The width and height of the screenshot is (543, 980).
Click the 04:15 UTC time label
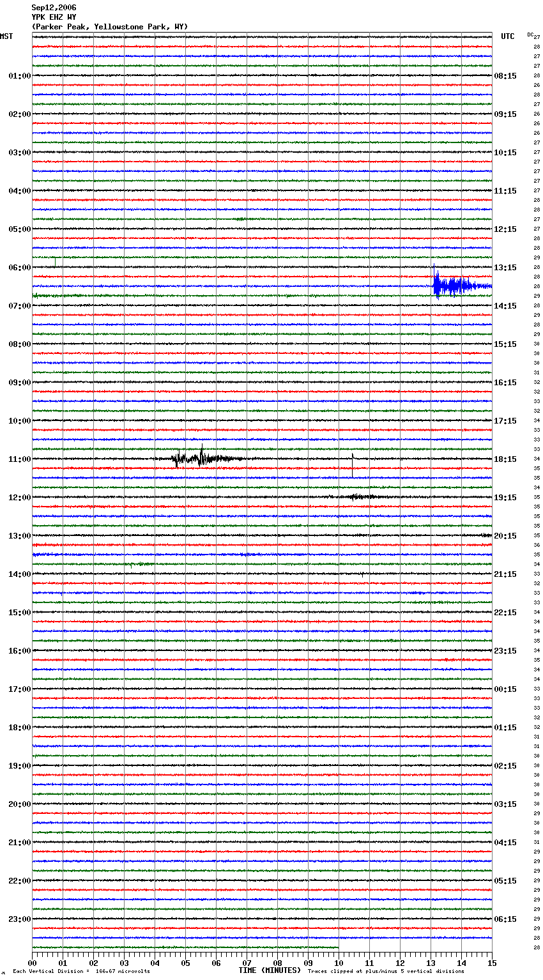point(505,843)
